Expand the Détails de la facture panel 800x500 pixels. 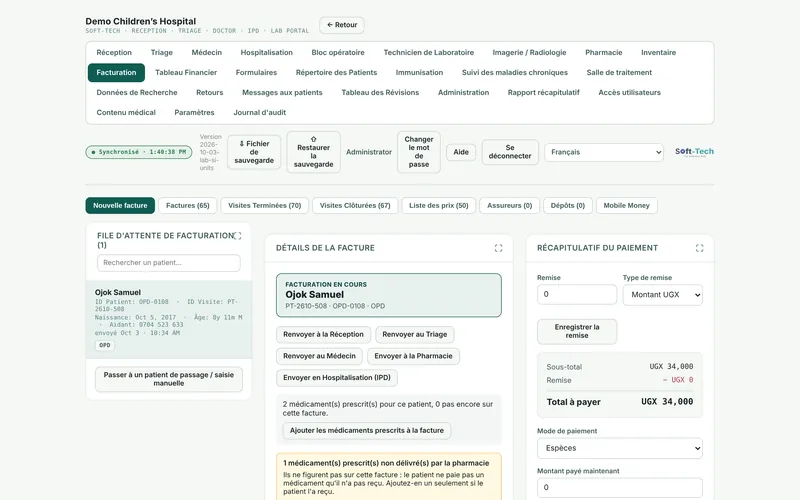498,248
